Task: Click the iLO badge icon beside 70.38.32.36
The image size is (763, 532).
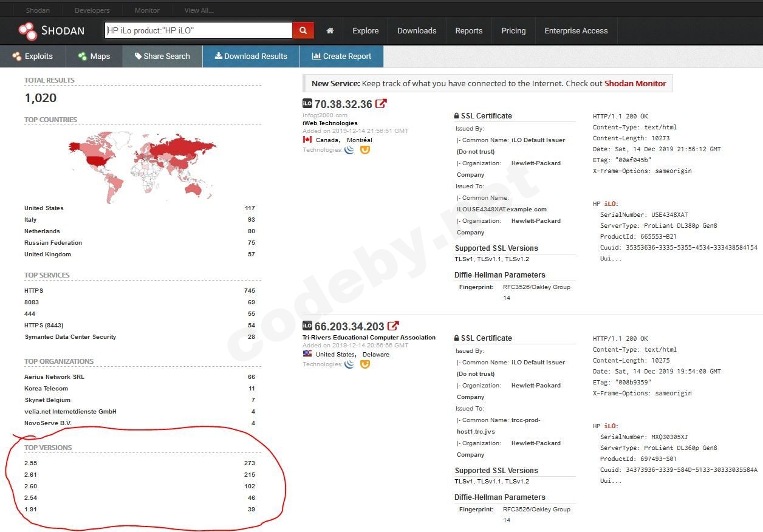Action: pyautogui.click(x=307, y=104)
